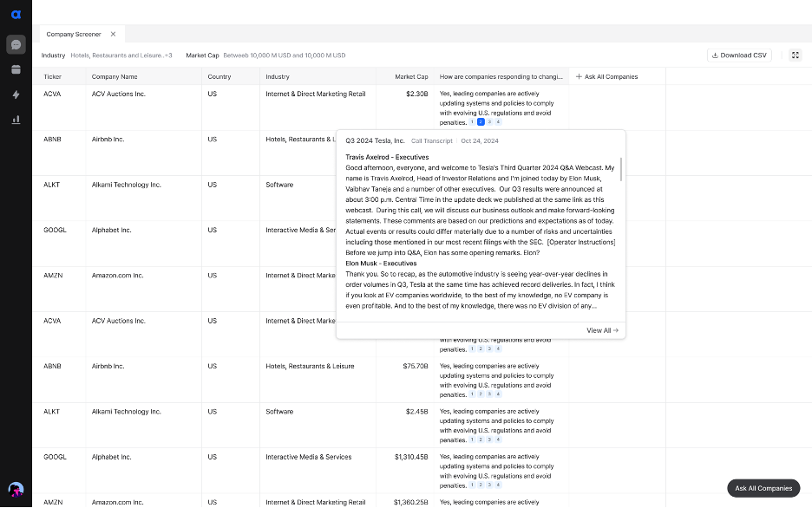Open citation 4 in the $1,310.45B Alphabet row
Screen dimensions: 812x508
coord(498,485)
